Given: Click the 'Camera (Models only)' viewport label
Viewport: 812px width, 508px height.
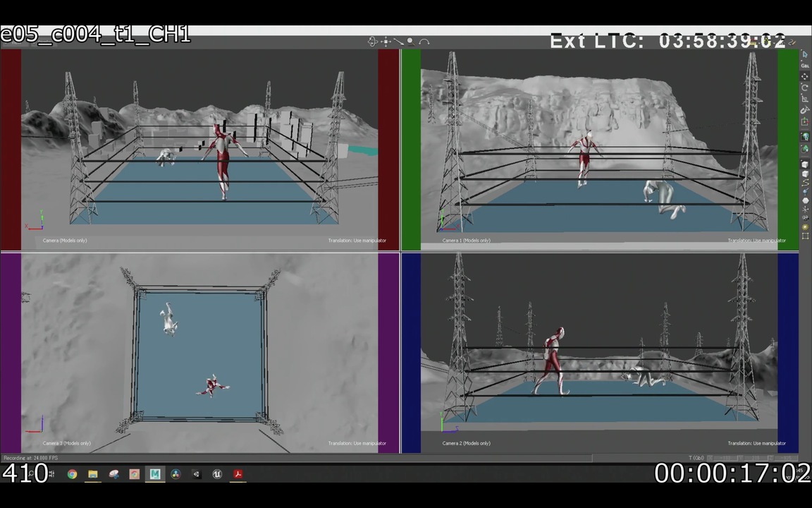Looking at the screenshot, I should click(x=65, y=241).
